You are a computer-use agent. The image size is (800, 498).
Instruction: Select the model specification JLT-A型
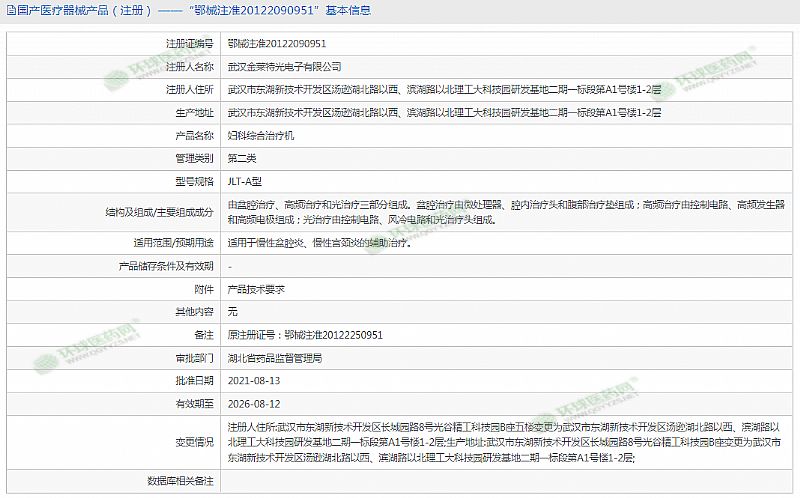tap(245, 181)
